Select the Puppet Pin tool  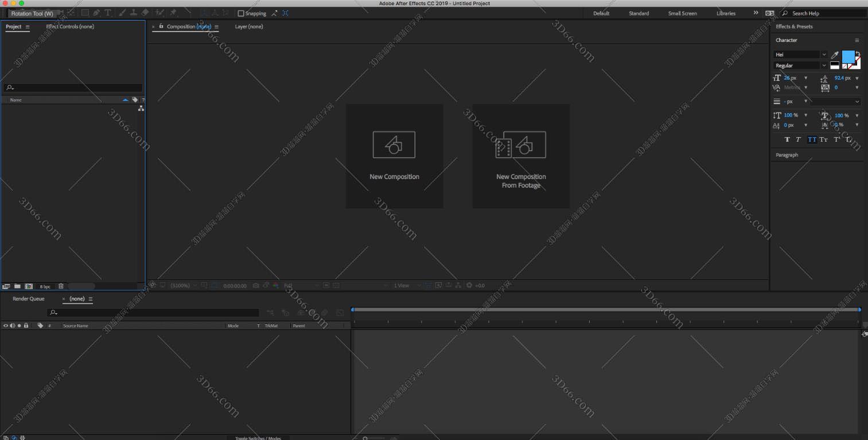click(173, 13)
